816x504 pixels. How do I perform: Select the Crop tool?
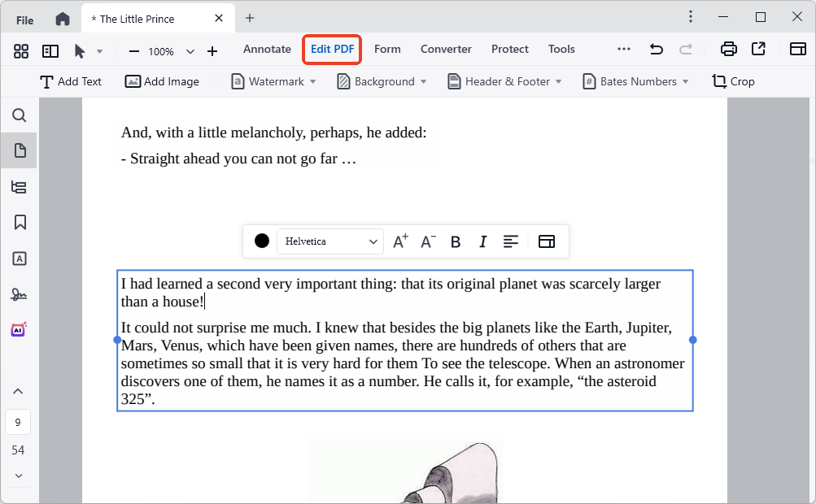click(x=732, y=81)
